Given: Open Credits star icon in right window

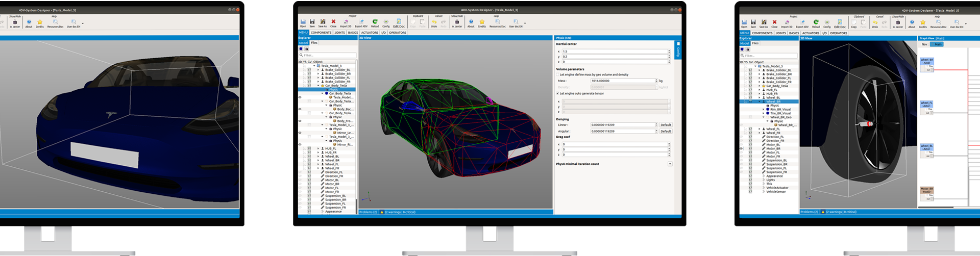Looking at the screenshot, I should pyautogui.click(x=923, y=22).
